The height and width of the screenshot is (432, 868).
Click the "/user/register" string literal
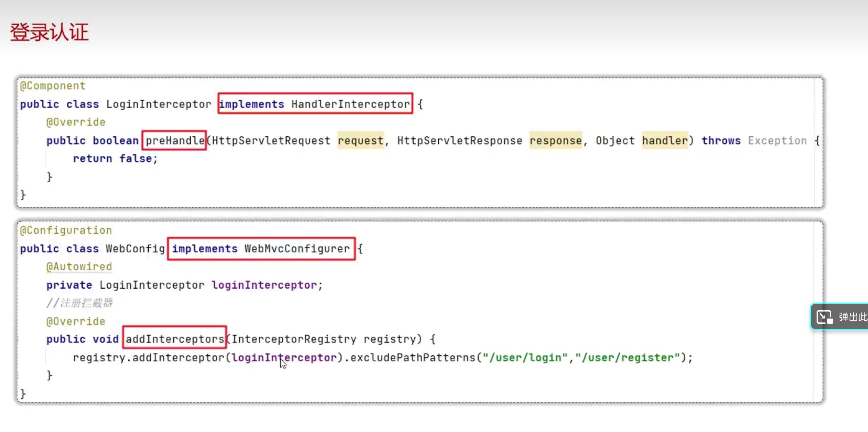click(627, 357)
